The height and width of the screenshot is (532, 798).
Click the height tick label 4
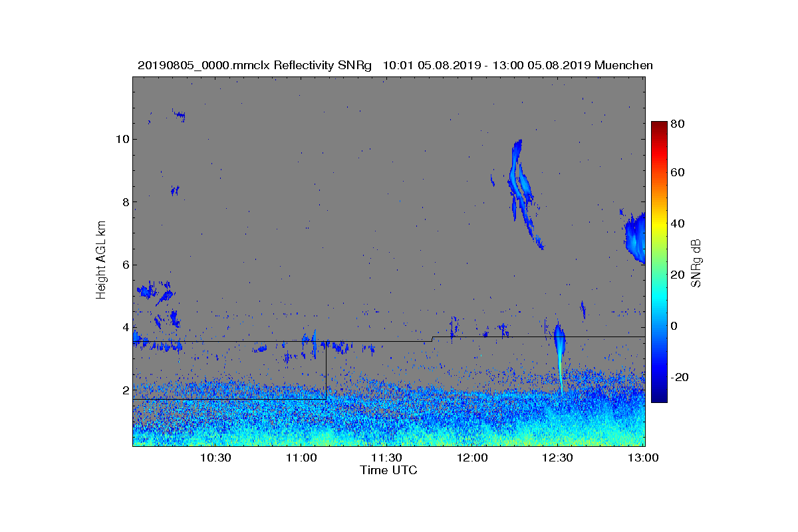pos(124,327)
